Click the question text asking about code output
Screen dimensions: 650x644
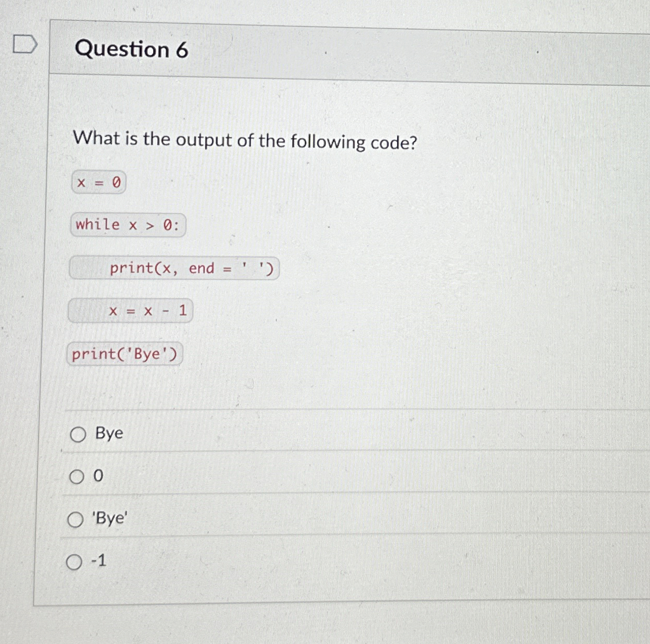pyautogui.click(x=245, y=141)
